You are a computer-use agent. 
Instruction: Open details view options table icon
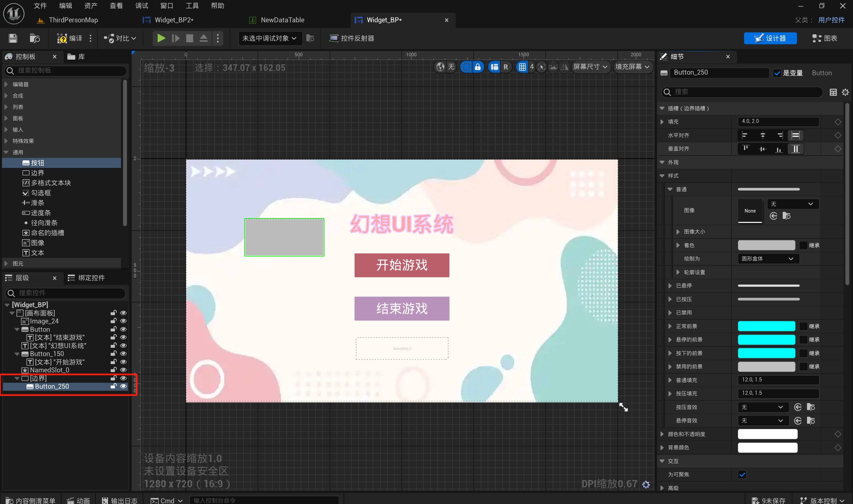tap(833, 92)
